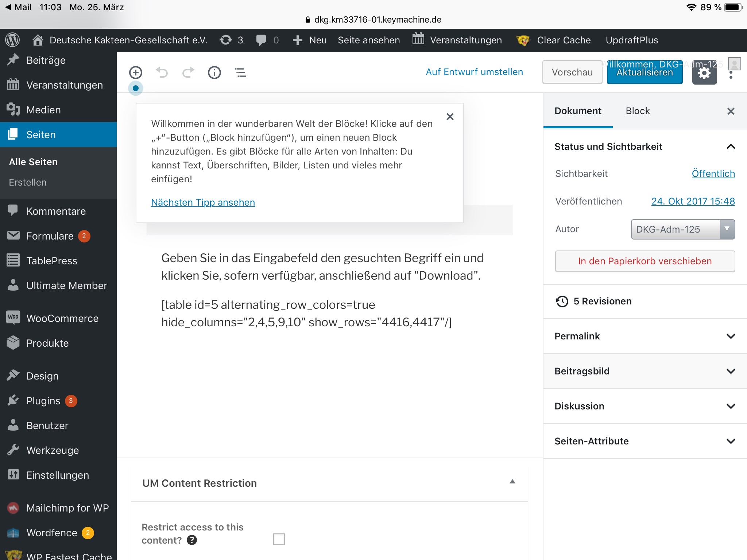Click the In den Papierkorb verschieben button
Screen dimensions: 747x560
click(x=645, y=261)
